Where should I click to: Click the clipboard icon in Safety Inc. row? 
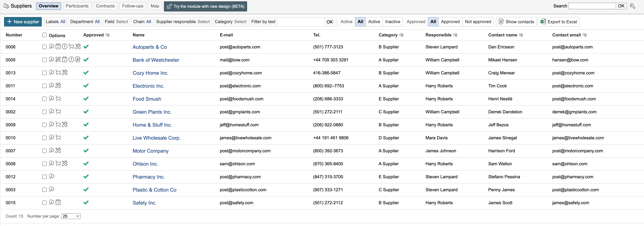coord(58,202)
